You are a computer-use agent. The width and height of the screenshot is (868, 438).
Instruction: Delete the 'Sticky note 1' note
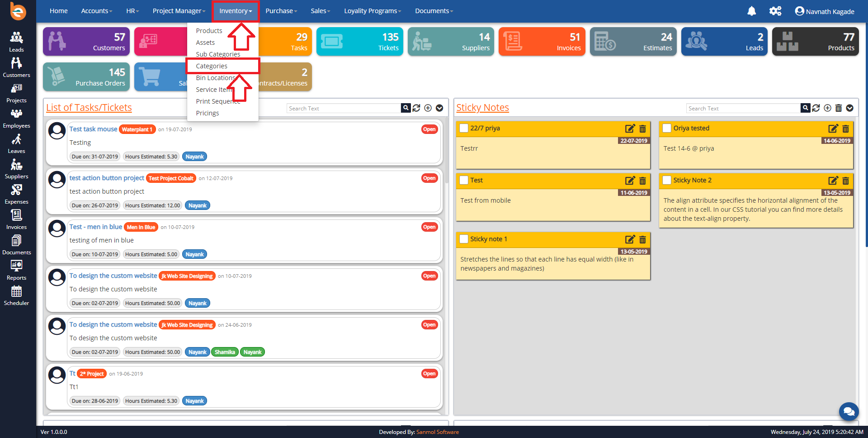tap(642, 239)
